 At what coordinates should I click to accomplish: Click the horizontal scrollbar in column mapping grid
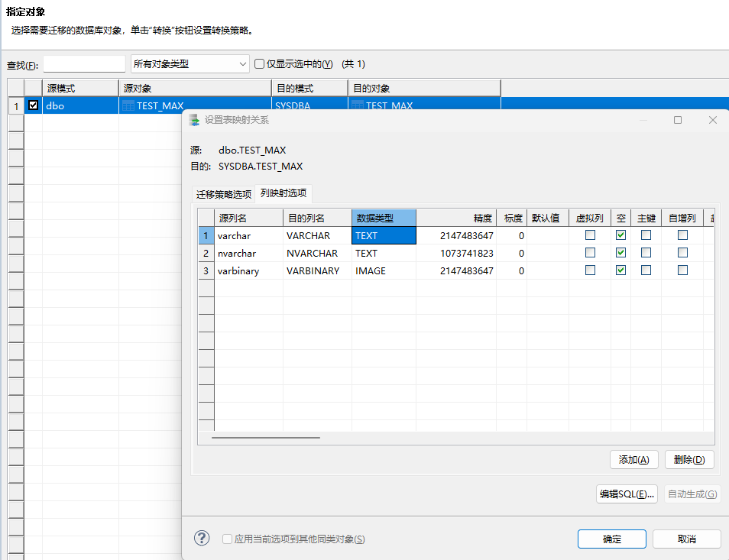pos(265,437)
